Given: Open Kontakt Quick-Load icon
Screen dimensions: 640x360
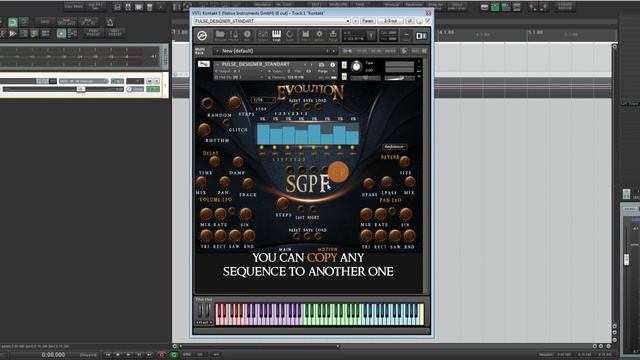Looking at the screenshot, I should tap(290, 35).
